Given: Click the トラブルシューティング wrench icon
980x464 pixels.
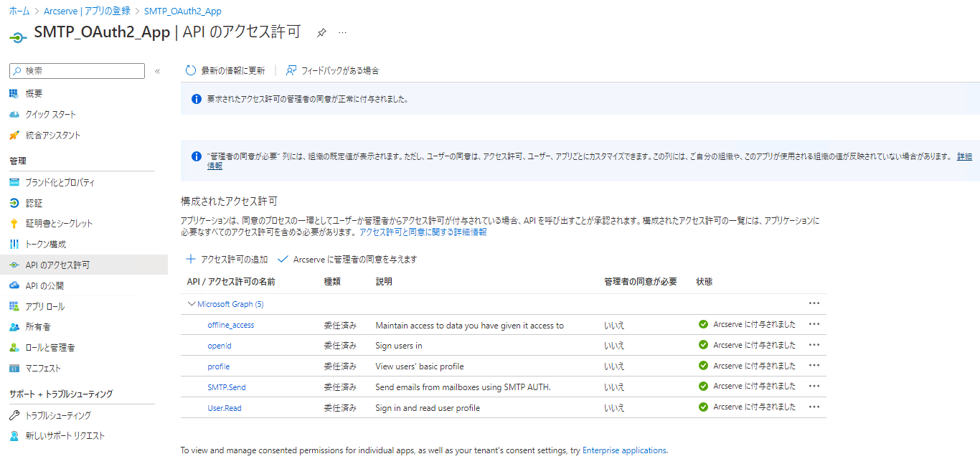Looking at the screenshot, I should [x=14, y=415].
